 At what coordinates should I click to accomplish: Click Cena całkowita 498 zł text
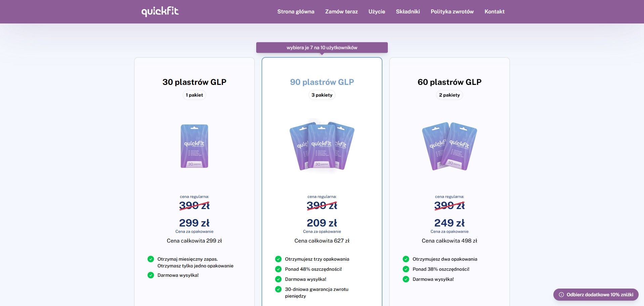[x=450, y=241]
